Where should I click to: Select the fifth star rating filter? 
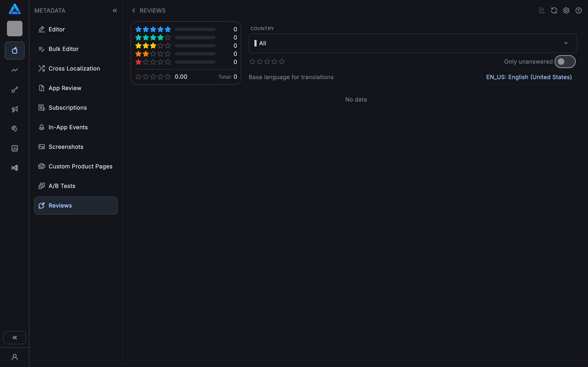(281, 61)
